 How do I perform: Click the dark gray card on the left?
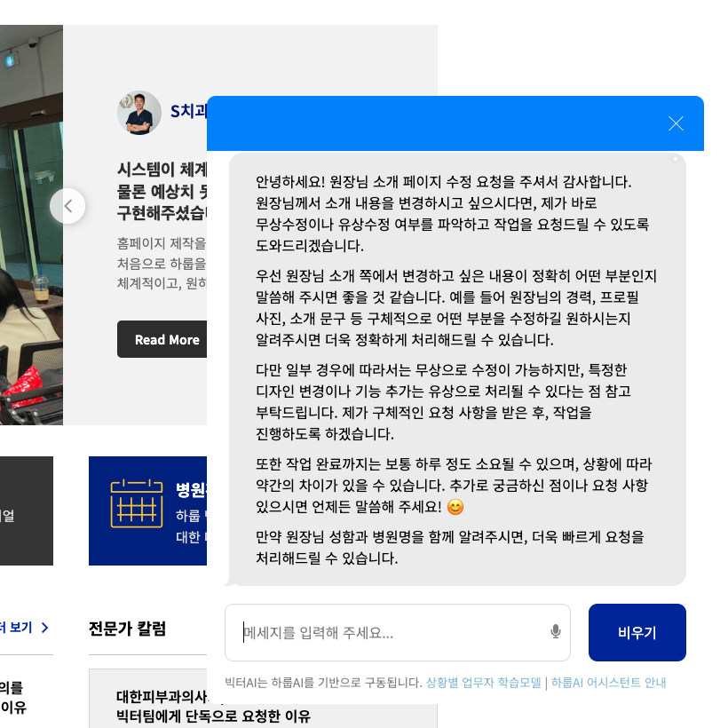click(x=27, y=510)
